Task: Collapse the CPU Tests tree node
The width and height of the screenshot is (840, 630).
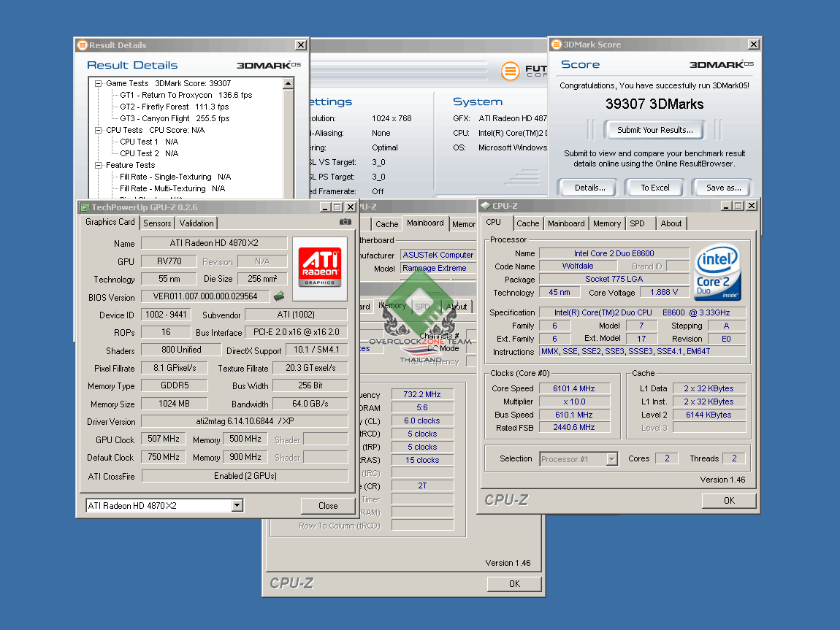Action: pos(98,130)
